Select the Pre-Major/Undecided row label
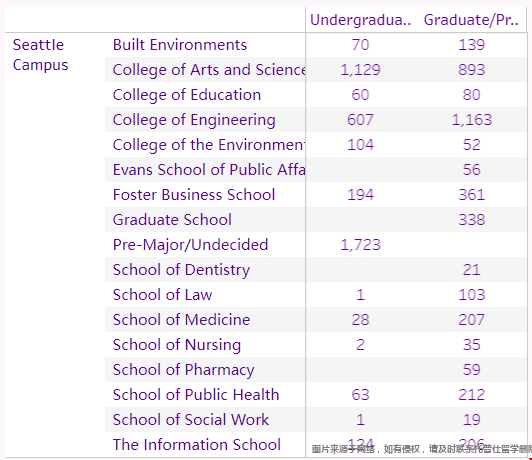 pos(190,245)
